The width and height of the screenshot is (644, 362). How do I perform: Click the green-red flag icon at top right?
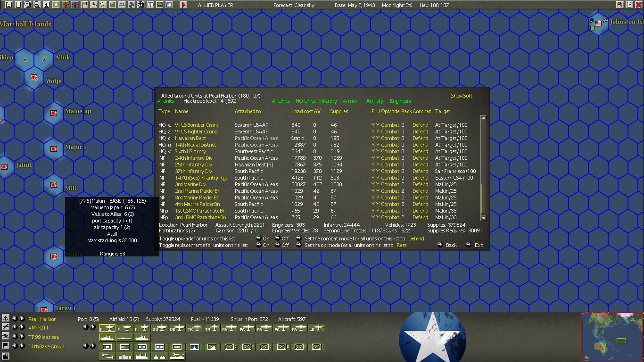[620, 5]
